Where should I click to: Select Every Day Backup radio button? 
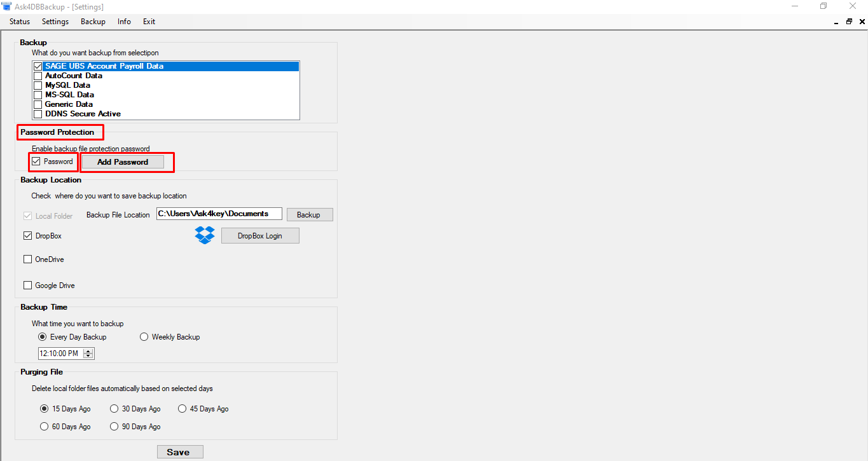coord(43,337)
